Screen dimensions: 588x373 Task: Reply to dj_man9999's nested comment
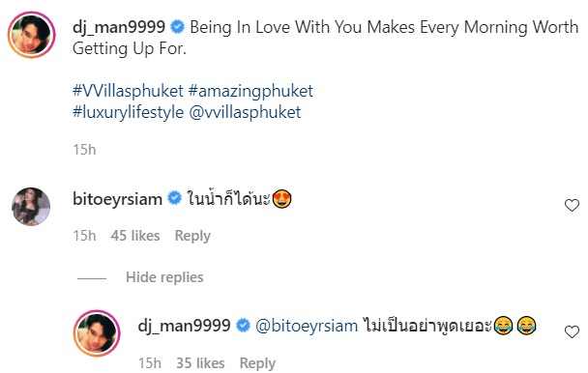[257, 363]
